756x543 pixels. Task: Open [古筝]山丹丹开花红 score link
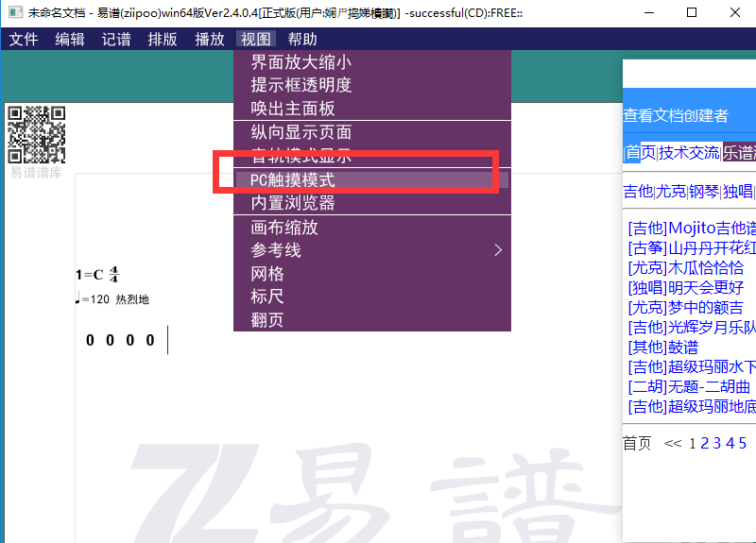[692, 248]
